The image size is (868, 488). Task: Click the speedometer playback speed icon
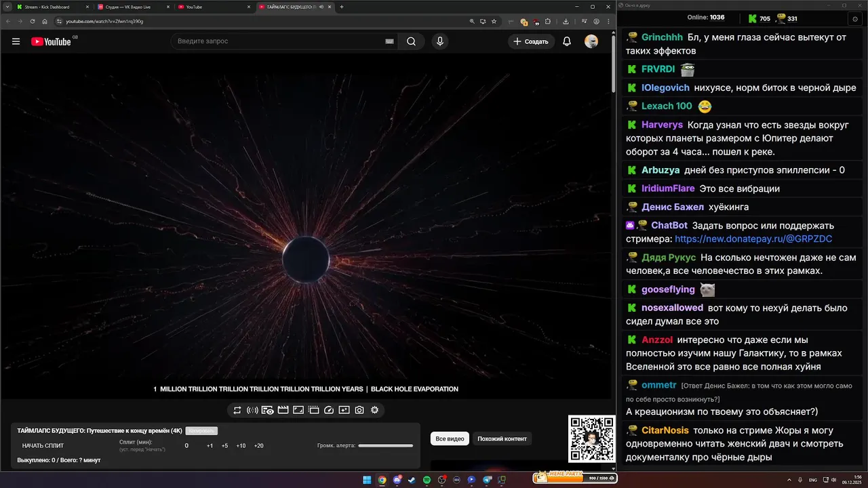329,410
